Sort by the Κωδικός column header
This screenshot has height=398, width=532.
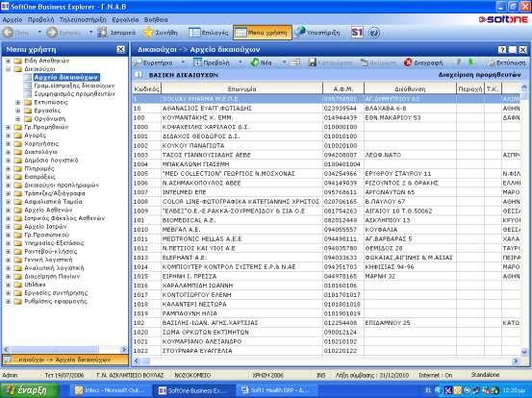[146, 88]
